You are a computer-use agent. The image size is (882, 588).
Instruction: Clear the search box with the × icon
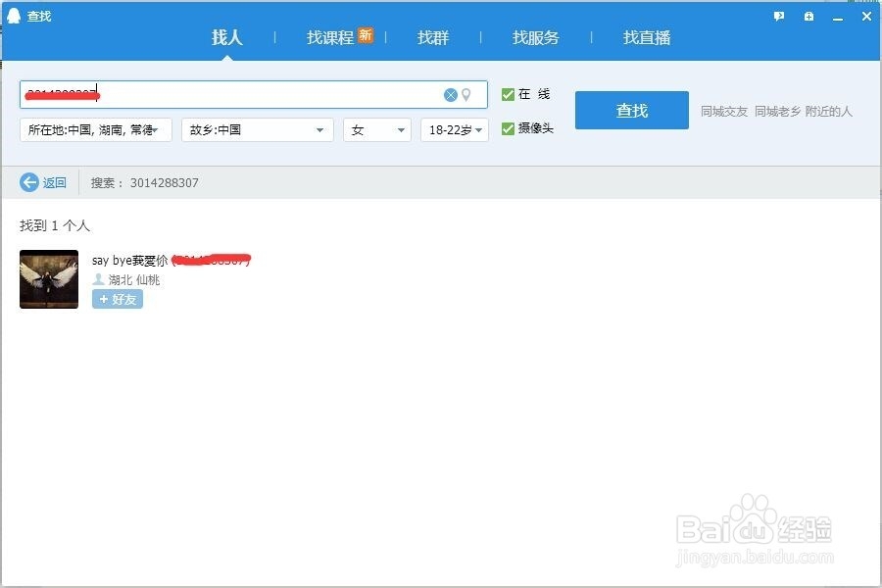[451, 94]
